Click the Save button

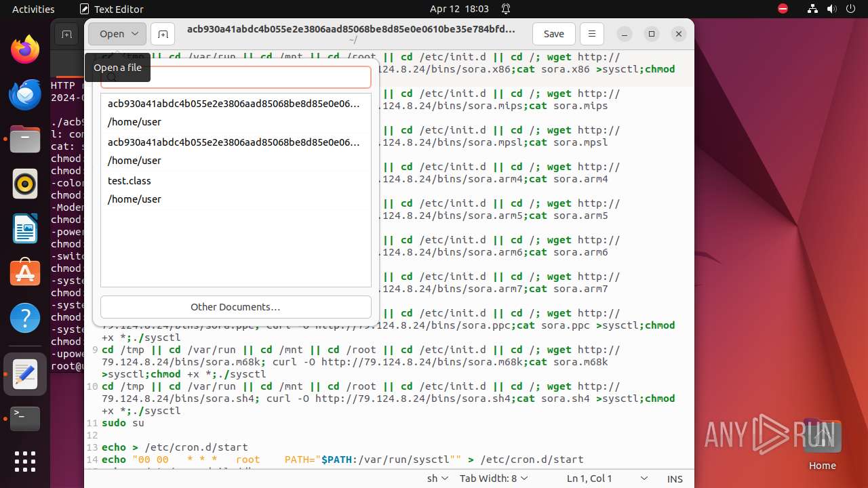[x=553, y=34]
